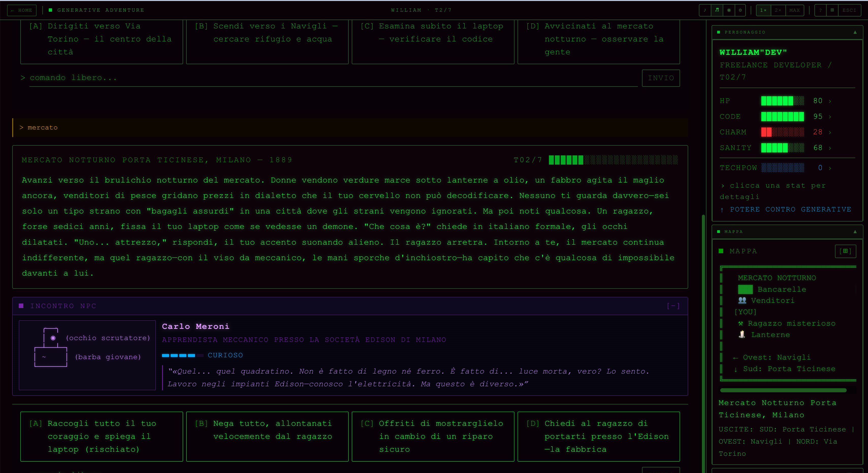This screenshot has width=868, height=473.
Task: Open the help question mark button
Action: coord(821,10)
